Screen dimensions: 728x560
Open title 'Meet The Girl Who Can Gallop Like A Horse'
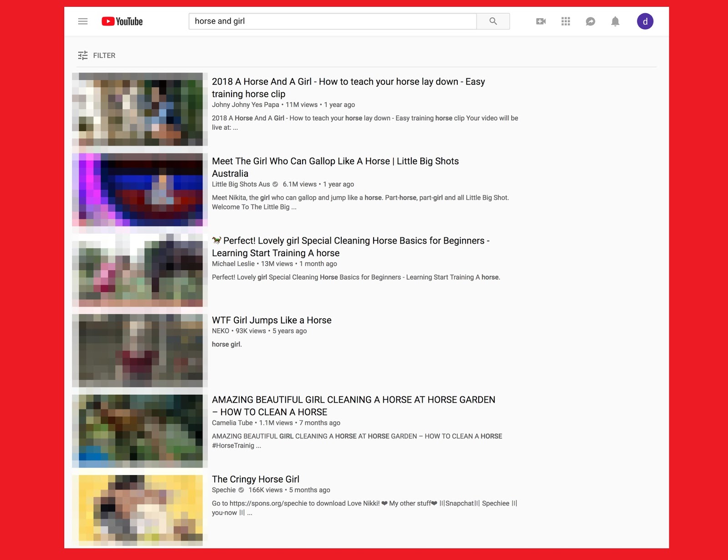click(x=335, y=167)
